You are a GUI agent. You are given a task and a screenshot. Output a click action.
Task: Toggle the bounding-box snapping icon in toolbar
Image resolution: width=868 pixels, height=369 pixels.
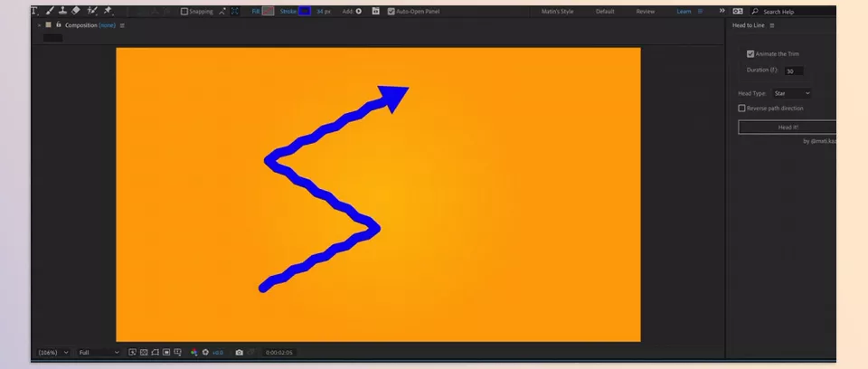pyautogui.click(x=235, y=11)
